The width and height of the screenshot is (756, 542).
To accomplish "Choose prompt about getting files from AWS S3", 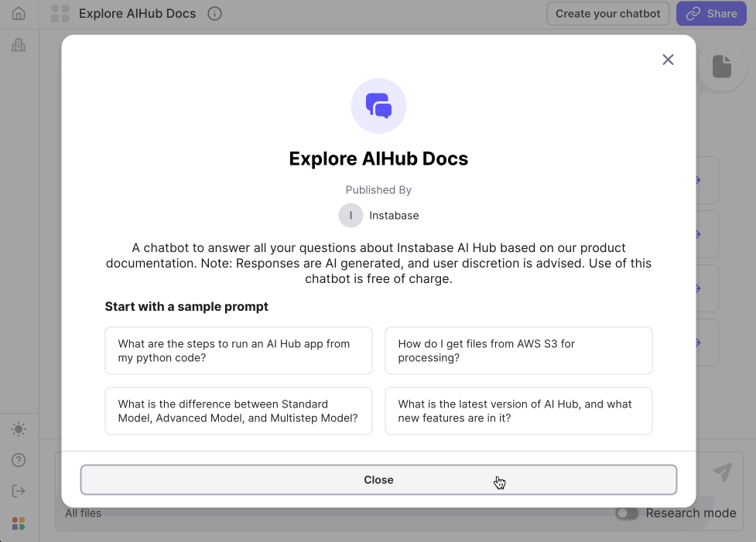I will coord(518,351).
